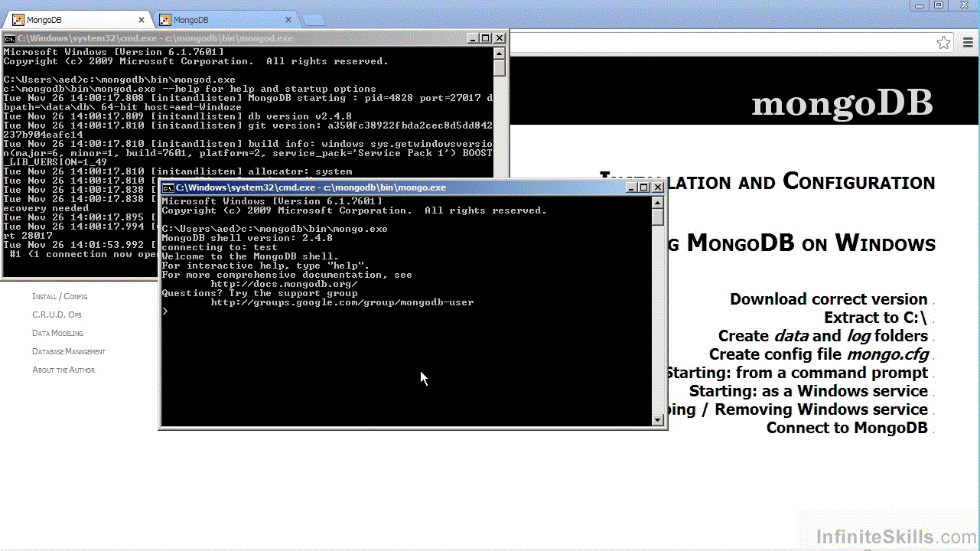Select the Download correct version item
Image resolution: width=980 pixels, height=551 pixels.
(829, 299)
